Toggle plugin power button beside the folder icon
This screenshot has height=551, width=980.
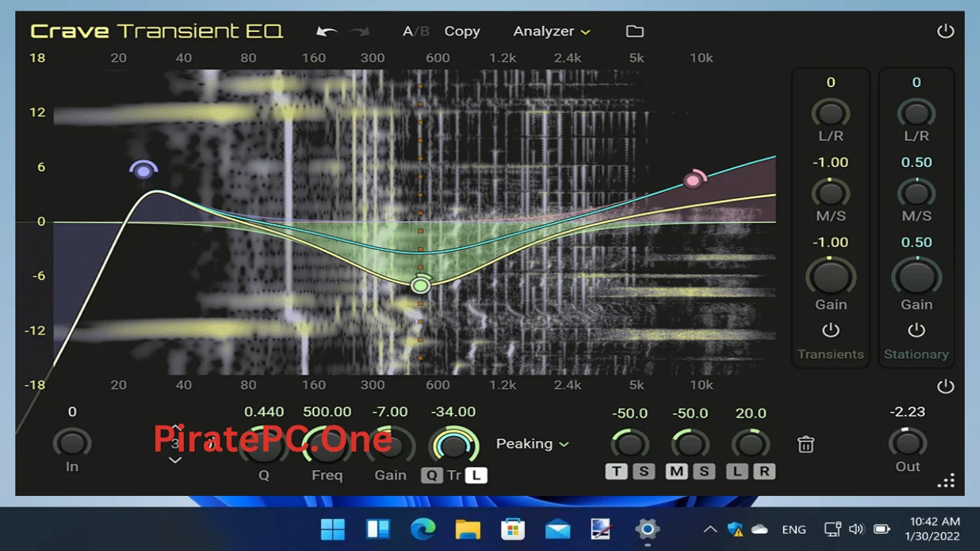pyautogui.click(x=946, y=31)
